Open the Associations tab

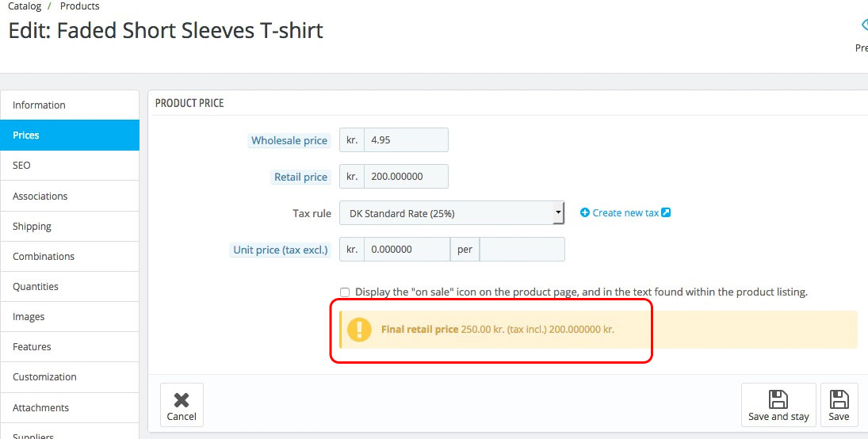coord(70,196)
